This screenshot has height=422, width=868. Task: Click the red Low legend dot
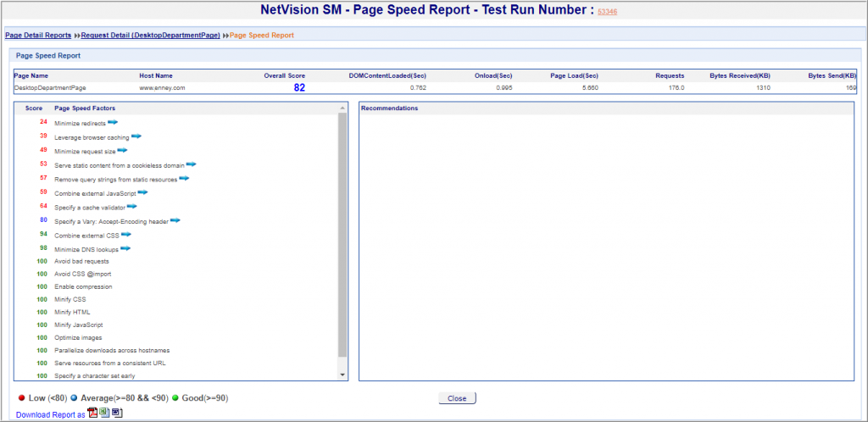coord(21,397)
